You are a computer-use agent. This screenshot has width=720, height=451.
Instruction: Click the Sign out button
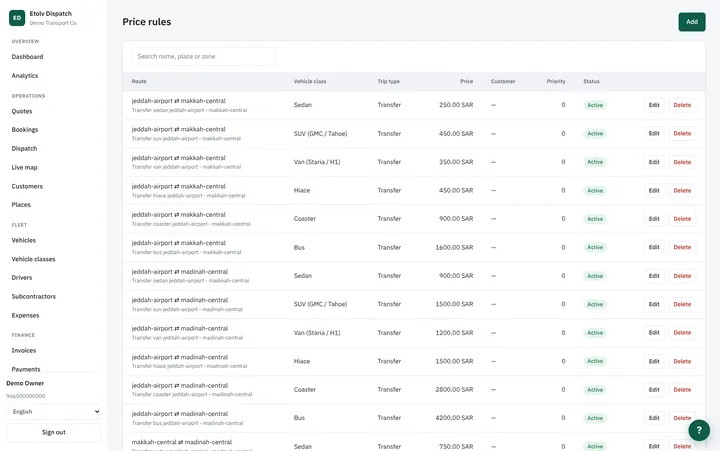54,432
